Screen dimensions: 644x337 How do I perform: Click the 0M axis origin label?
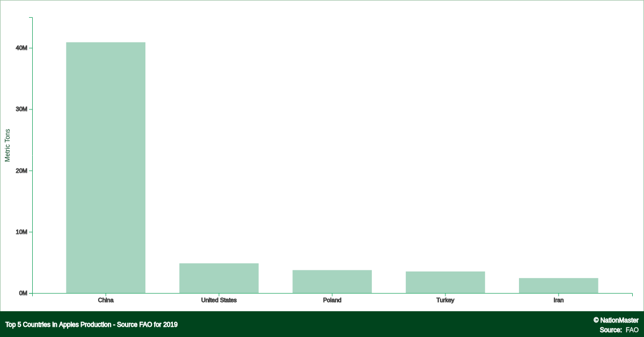[23, 293]
